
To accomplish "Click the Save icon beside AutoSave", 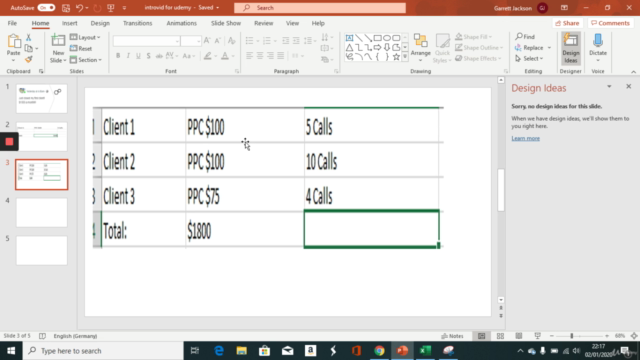I will point(66,8).
